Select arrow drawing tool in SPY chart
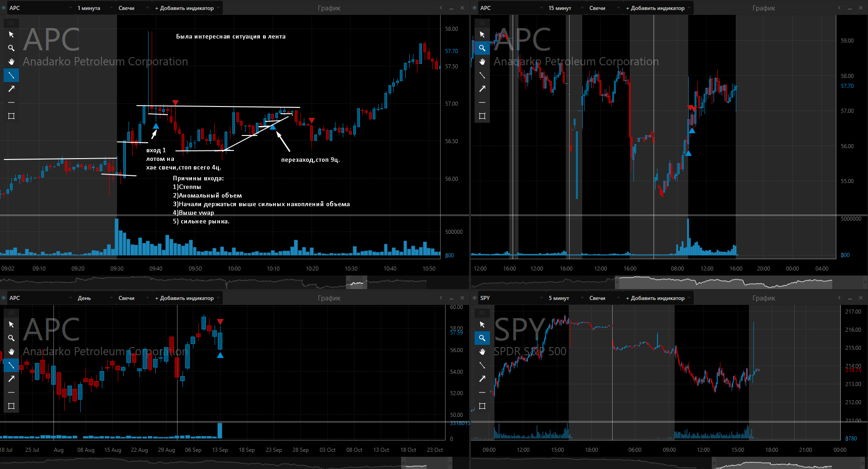The image size is (868, 469). (x=482, y=379)
